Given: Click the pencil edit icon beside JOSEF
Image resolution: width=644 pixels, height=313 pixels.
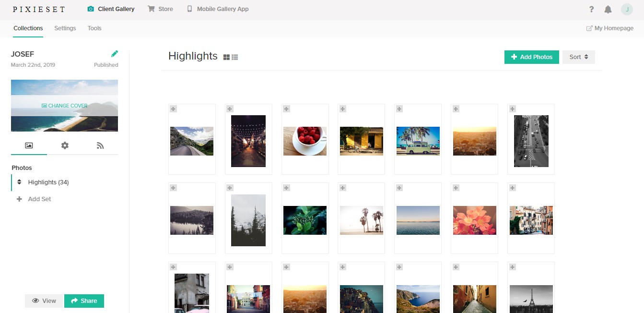Looking at the screenshot, I should pyautogui.click(x=114, y=54).
